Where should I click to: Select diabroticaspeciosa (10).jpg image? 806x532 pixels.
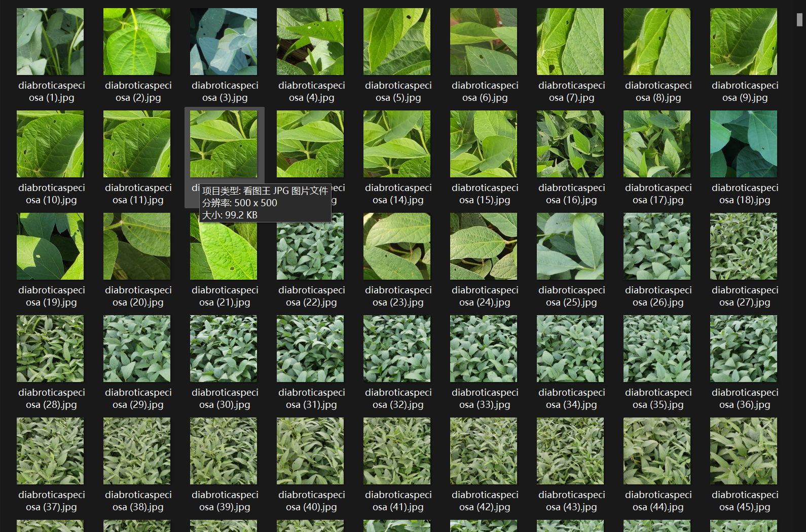pyautogui.click(x=50, y=144)
